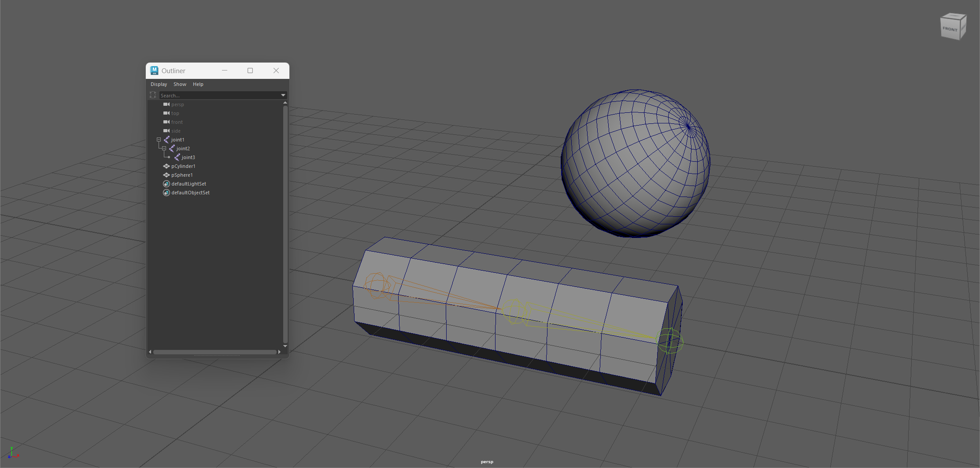Click the Outliner horizontal scrollbar
Screen dimensions: 980x468
214,352
